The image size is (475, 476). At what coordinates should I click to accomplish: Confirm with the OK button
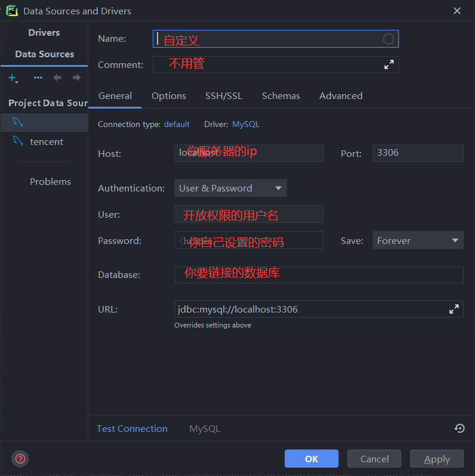[x=311, y=458]
